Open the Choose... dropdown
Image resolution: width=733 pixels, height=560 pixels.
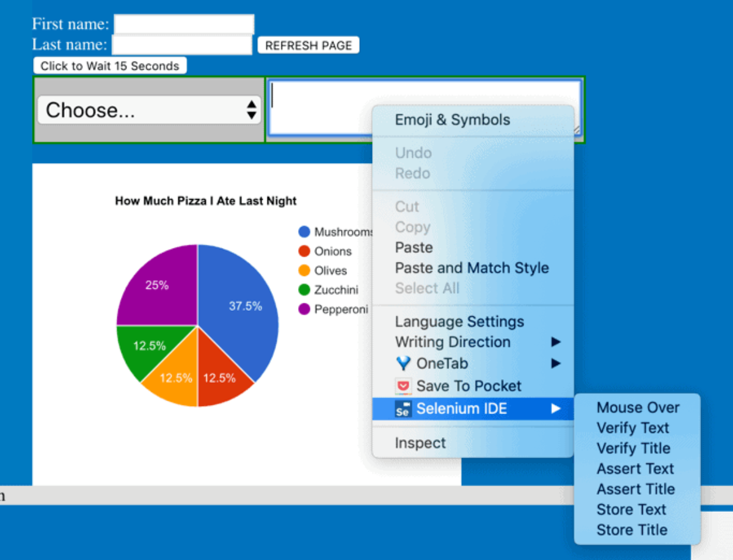point(149,110)
